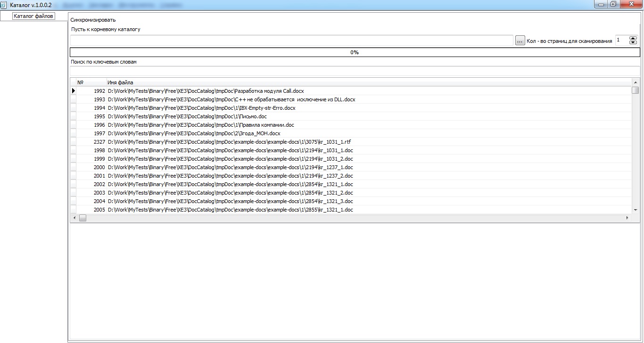This screenshot has height=343, width=644.
Task: Maximize the Каталог window
Action: [613, 4]
